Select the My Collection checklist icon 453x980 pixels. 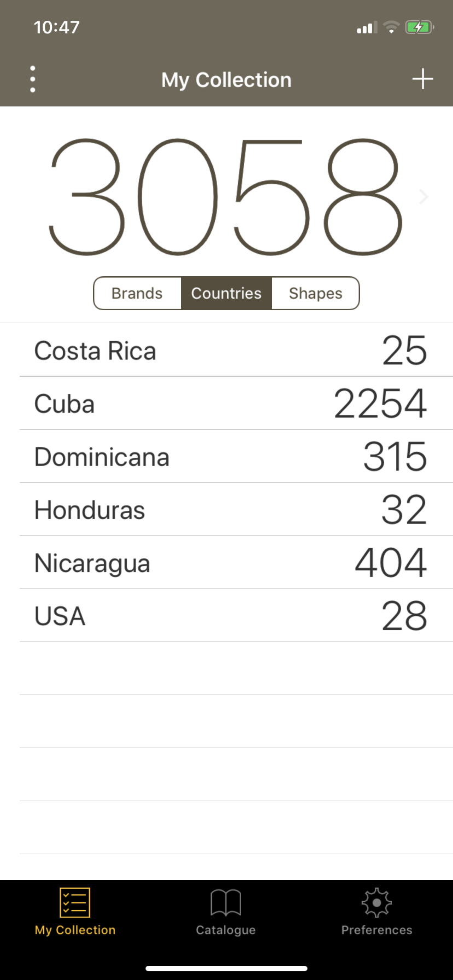(x=75, y=902)
